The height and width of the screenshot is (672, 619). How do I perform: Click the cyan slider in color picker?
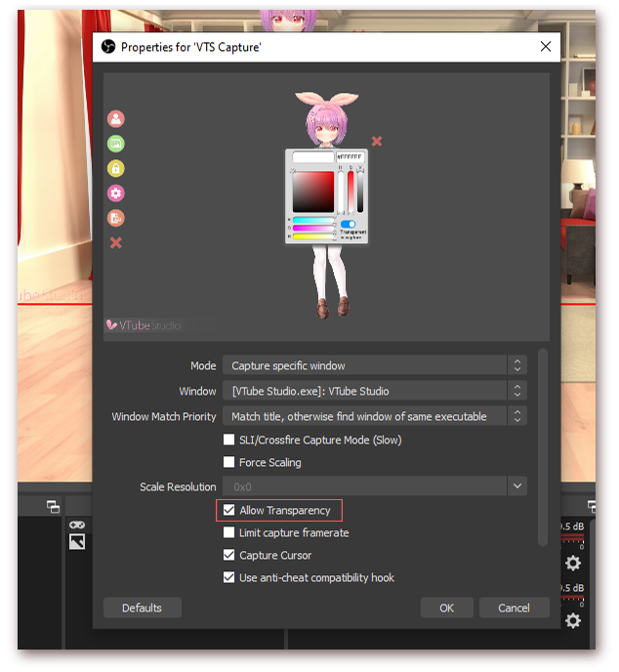[x=313, y=221]
